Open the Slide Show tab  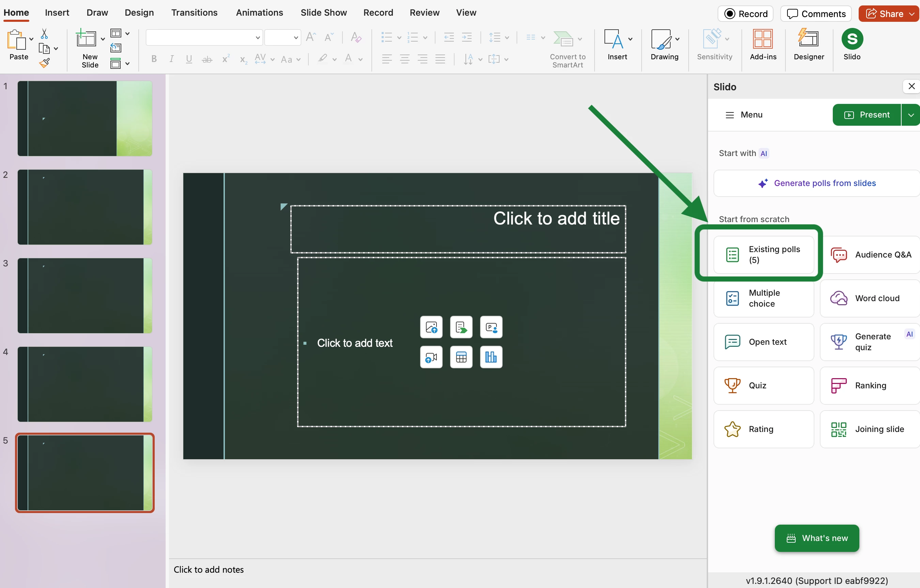tap(323, 13)
